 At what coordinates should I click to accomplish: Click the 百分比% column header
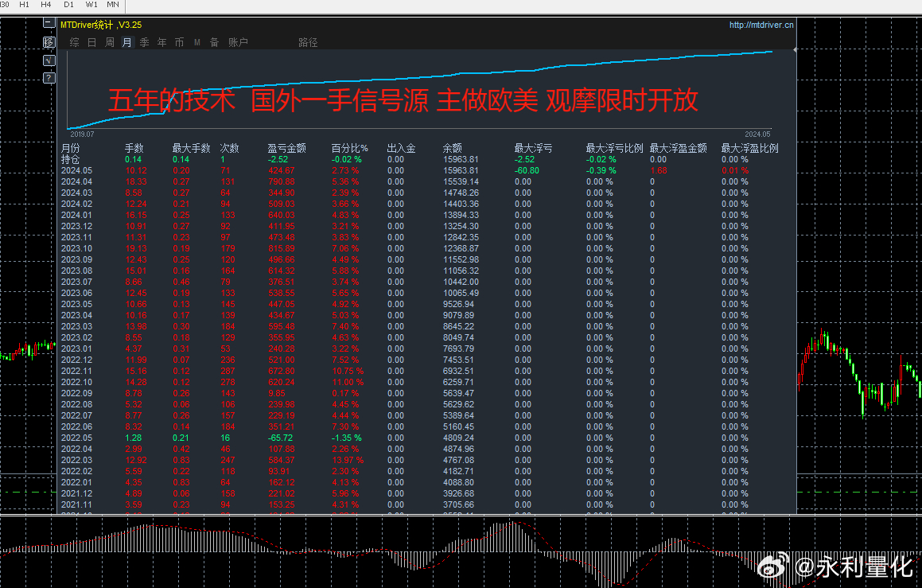coord(350,148)
